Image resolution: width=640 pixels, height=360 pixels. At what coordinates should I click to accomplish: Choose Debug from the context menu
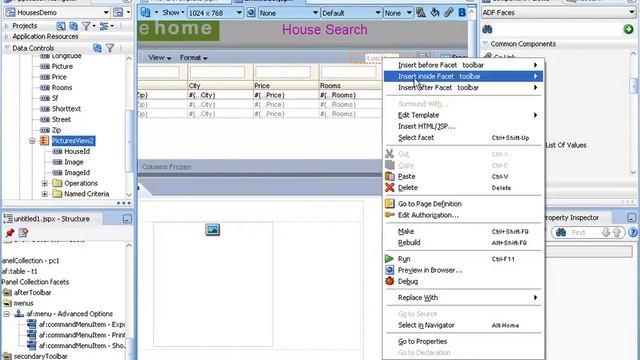pyautogui.click(x=463, y=281)
